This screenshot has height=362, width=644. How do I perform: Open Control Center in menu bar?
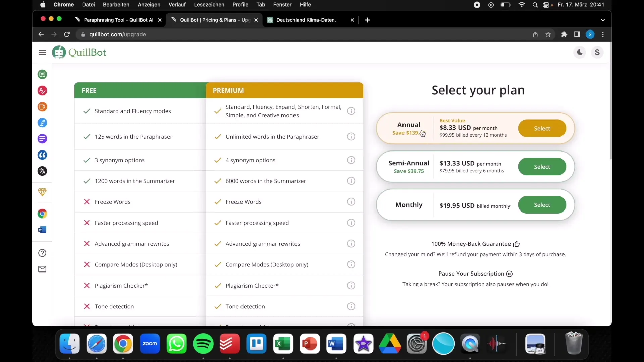click(x=547, y=5)
